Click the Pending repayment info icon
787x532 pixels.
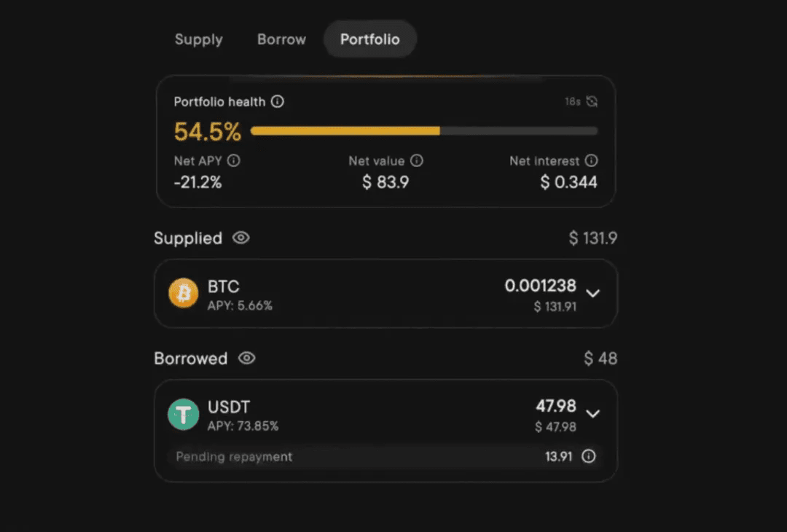tap(589, 457)
